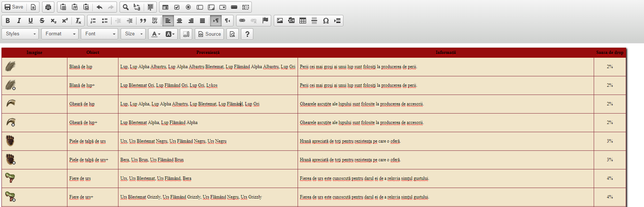Open the Font dropdown
Screen dimensions: 644x207
point(99,34)
